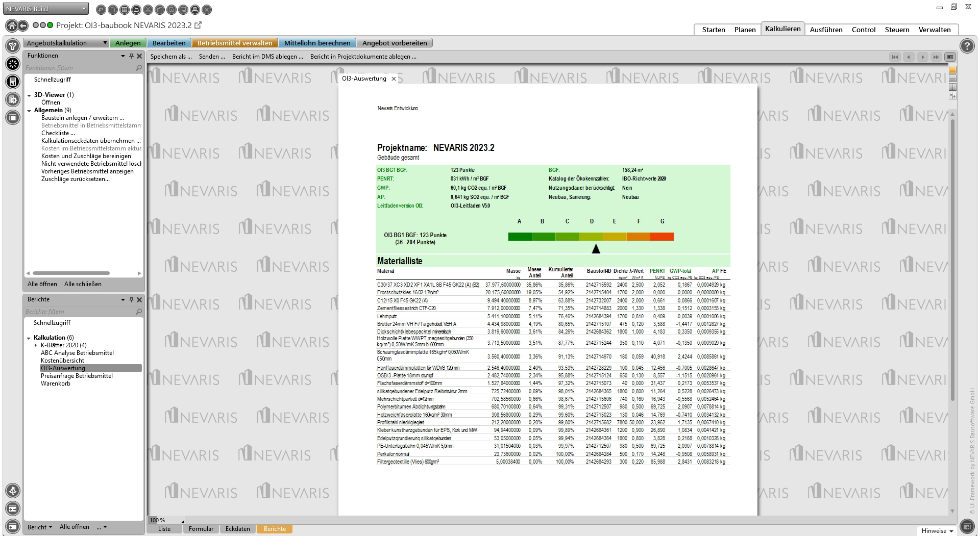Click the table view icon in top toolbar
Image resolution: width=980 pixels, height=536 pixels.
124,10
